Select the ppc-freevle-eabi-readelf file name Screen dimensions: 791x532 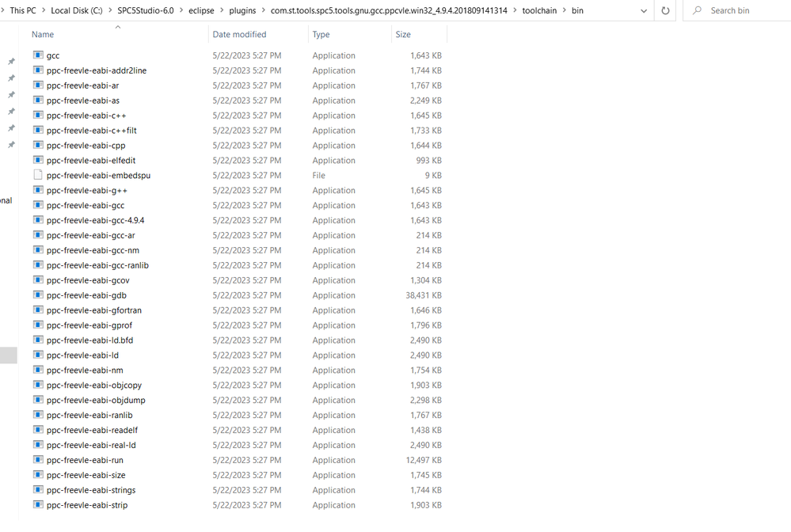coord(92,430)
